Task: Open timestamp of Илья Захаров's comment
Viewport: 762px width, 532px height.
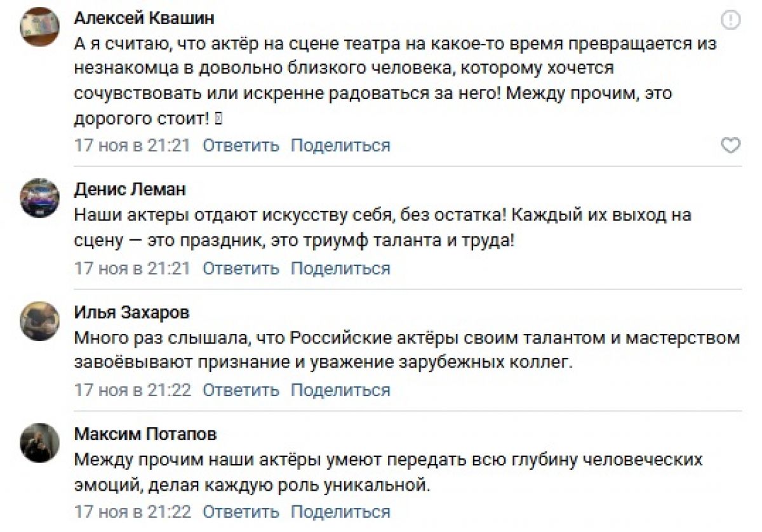Action: pos(132,390)
